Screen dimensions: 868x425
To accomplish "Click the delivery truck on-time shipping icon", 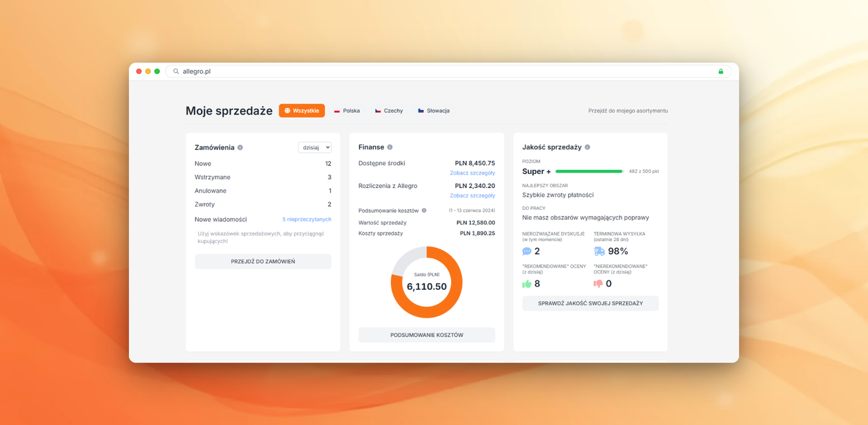I will pyautogui.click(x=599, y=251).
